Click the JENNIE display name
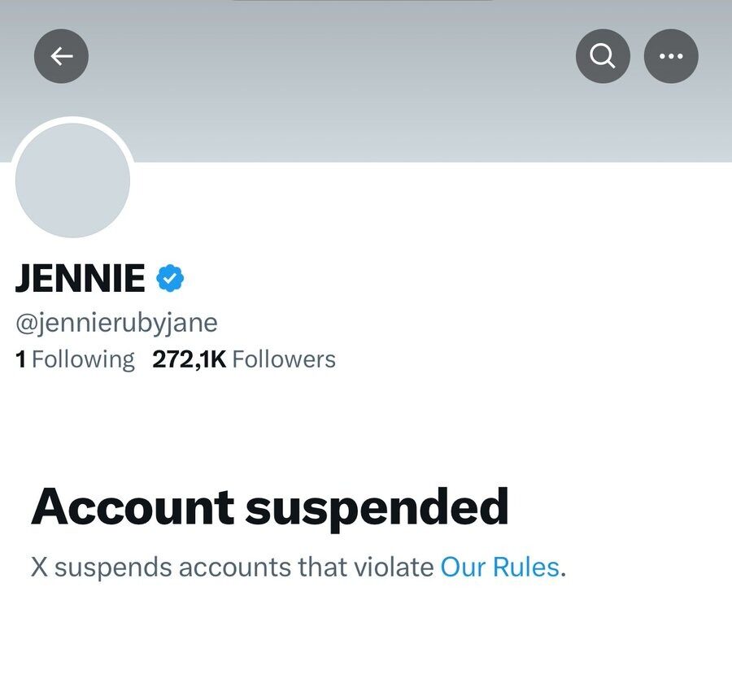The height and width of the screenshot is (700, 732). coord(80,279)
